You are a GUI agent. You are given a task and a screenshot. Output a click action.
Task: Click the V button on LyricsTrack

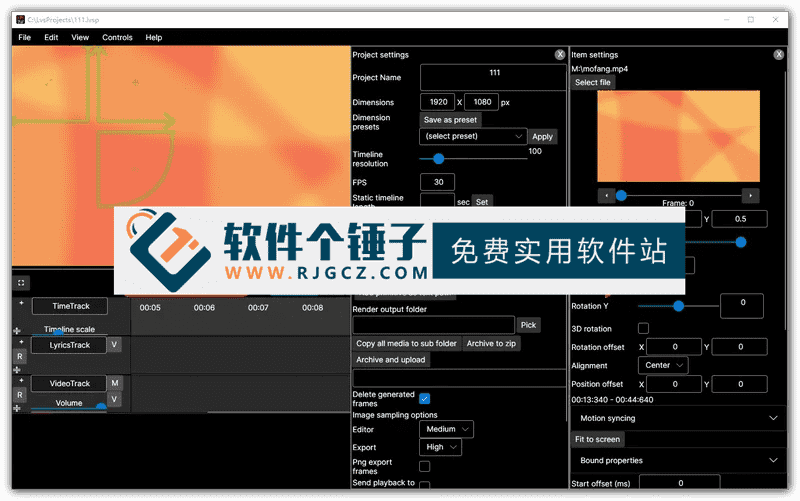click(114, 344)
